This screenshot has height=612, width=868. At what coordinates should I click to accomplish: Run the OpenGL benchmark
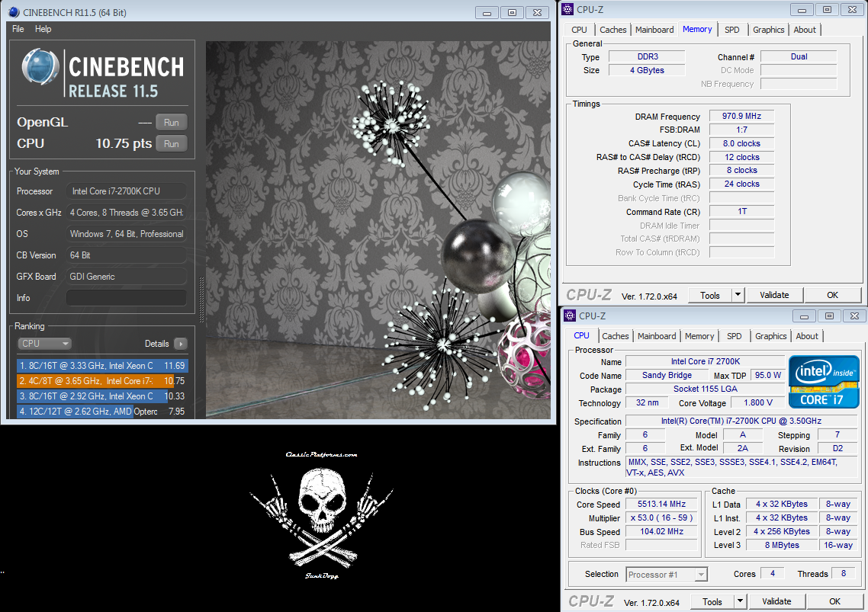click(x=171, y=122)
